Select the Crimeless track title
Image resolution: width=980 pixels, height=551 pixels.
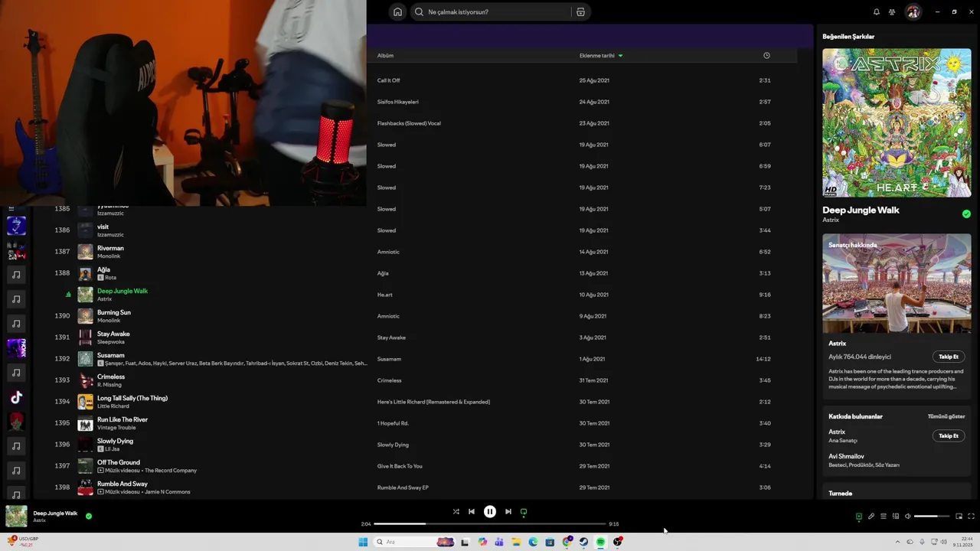[x=111, y=377]
